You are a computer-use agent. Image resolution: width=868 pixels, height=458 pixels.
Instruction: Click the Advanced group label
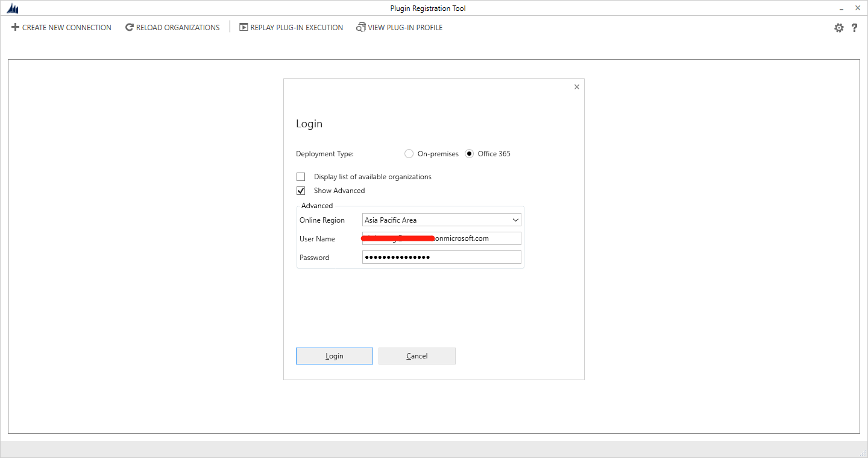[x=317, y=206]
